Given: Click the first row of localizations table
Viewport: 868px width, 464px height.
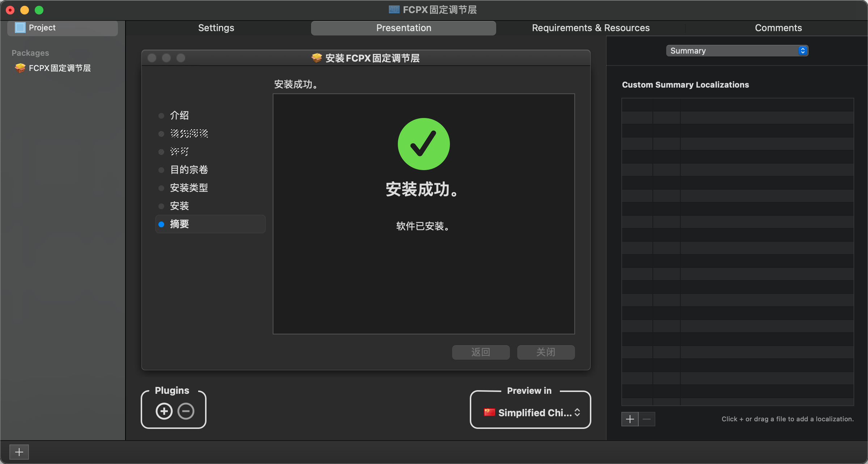Looking at the screenshot, I should click(x=738, y=105).
